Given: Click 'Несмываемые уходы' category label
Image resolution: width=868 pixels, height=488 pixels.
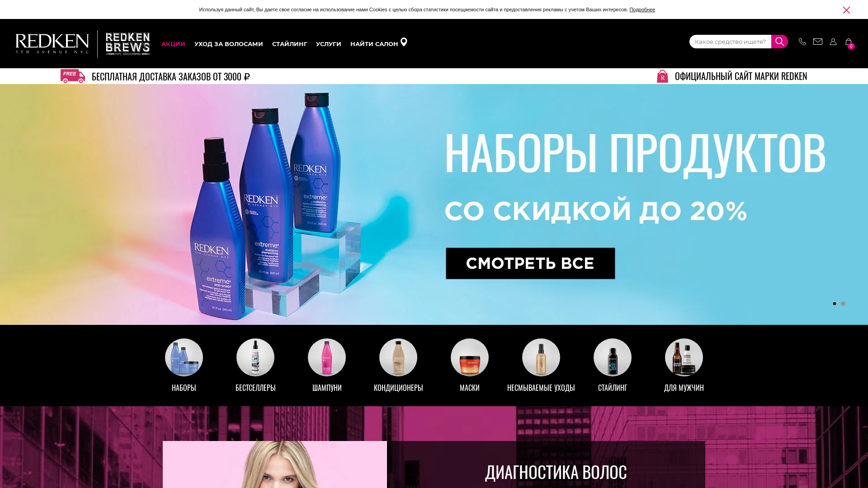Looking at the screenshot, I should (x=541, y=388).
